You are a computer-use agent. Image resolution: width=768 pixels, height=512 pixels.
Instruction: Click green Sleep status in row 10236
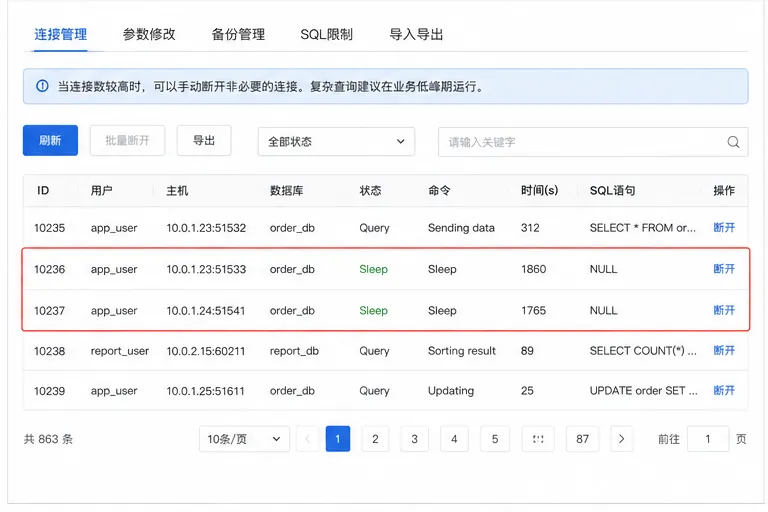(374, 269)
